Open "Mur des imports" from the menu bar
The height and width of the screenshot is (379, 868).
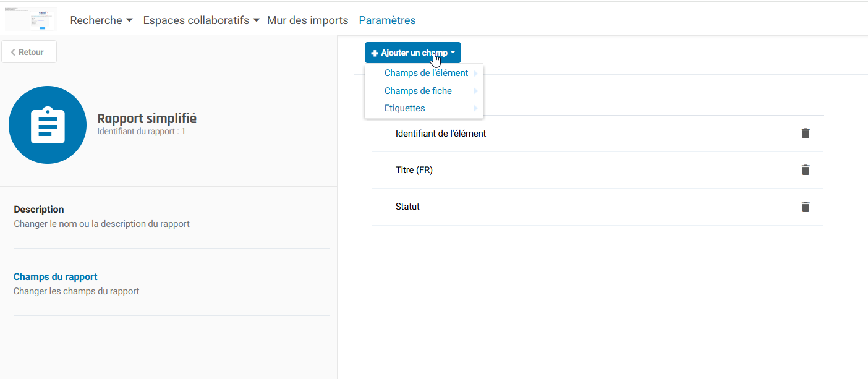coord(307,20)
